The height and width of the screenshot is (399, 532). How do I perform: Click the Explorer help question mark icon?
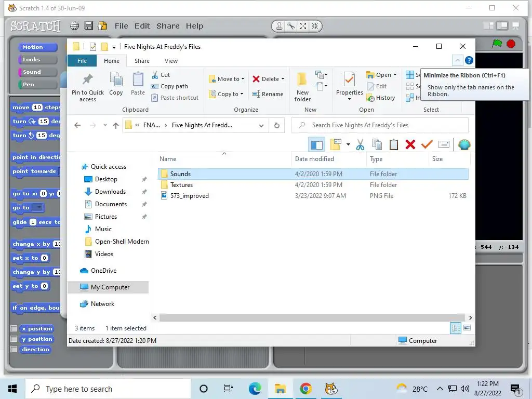(x=469, y=60)
